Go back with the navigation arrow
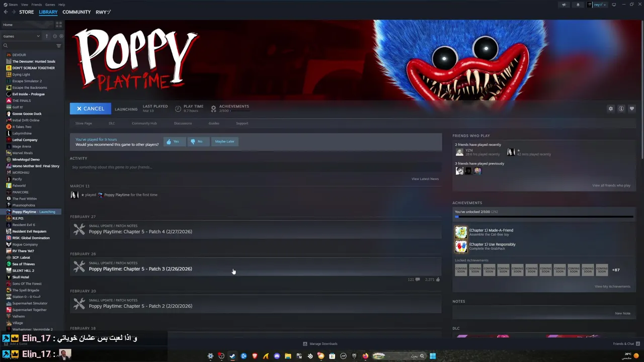This screenshot has width=644, height=362. click(x=6, y=12)
